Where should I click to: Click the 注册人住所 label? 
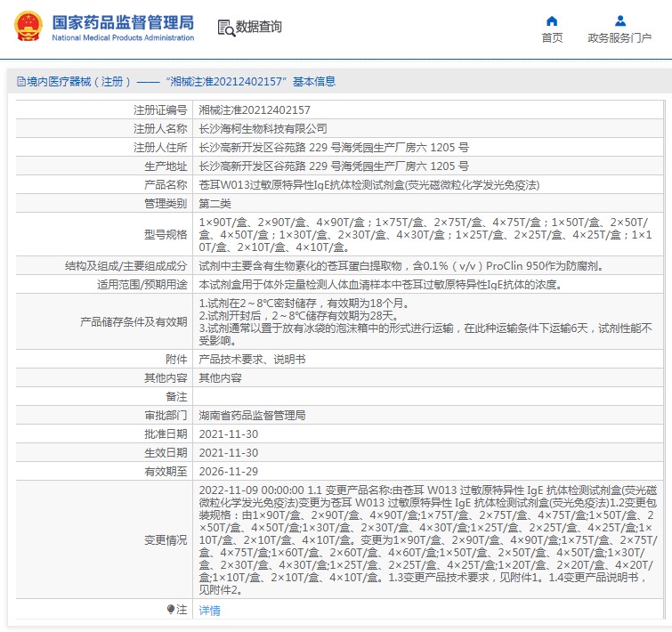[x=160, y=148]
